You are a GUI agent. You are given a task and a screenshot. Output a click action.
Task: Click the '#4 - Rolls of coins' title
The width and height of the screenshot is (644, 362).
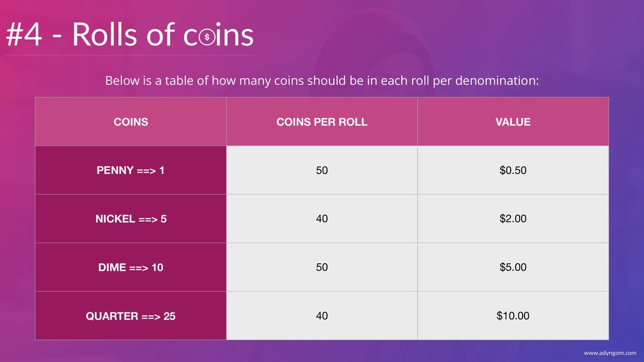[130, 34]
